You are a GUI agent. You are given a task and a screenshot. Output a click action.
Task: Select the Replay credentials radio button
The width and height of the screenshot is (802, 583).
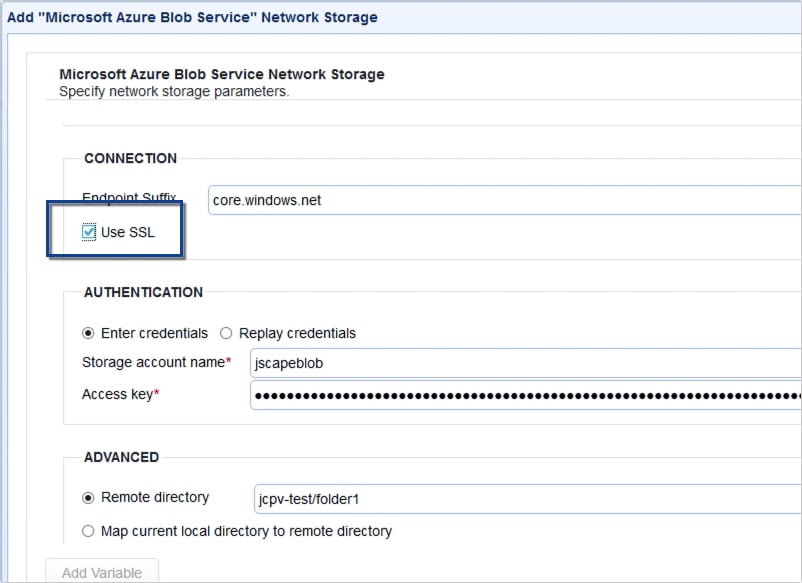tap(224, 333)
